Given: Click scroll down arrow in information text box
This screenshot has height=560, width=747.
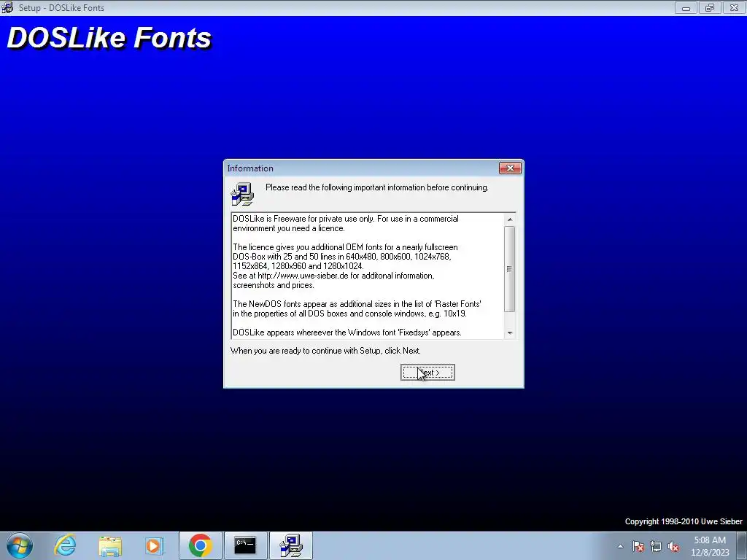Looking at the screenshot, I should click(x=510, y=332).
